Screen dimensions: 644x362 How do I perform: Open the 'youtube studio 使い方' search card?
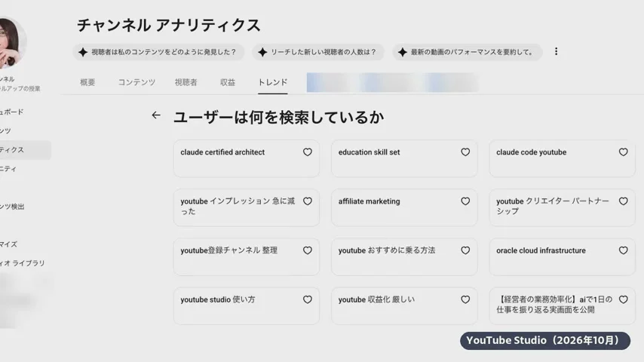pos(247,306)
